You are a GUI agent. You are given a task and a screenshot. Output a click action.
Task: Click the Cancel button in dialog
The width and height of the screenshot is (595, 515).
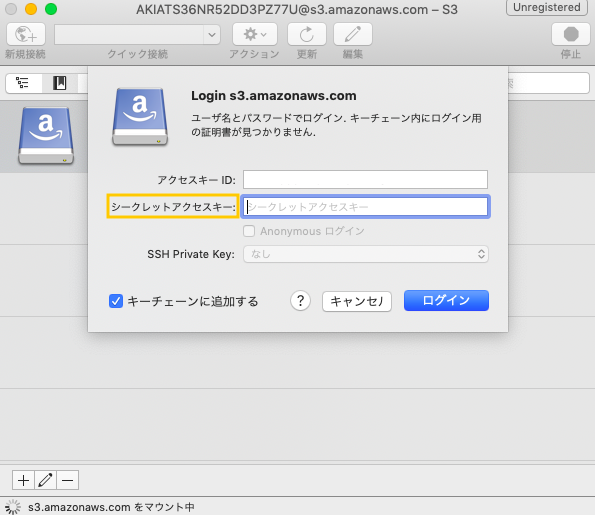[357, 301]
